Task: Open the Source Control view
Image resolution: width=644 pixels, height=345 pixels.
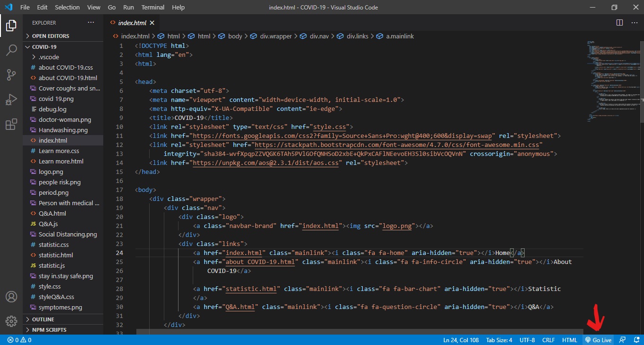Action: coord(10,74)
